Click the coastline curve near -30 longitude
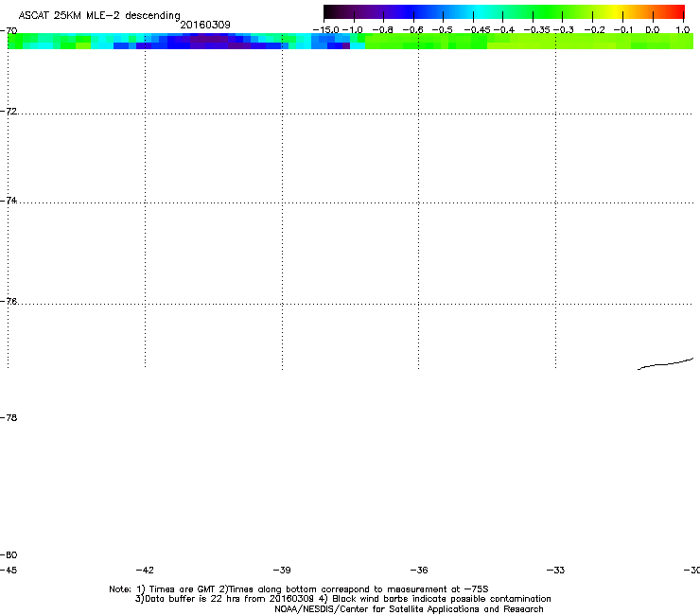The height and width of the screenshot is (615, 700). coord(665,364)
